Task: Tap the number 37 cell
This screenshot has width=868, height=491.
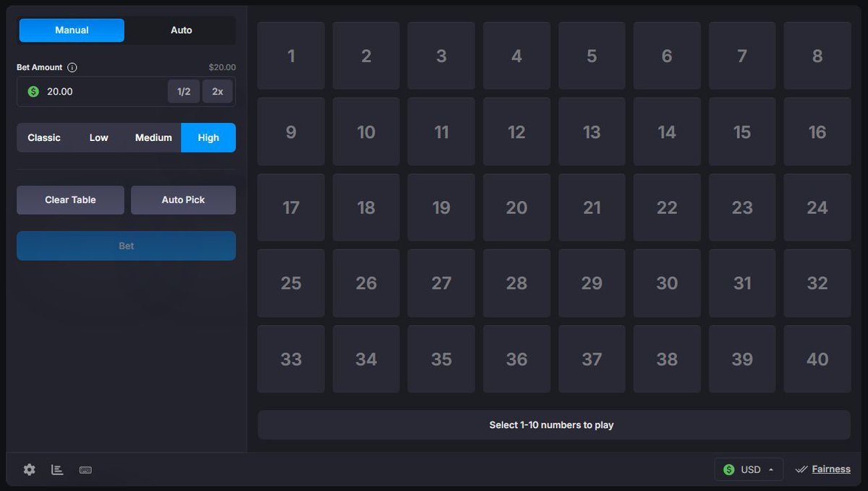Action: pyautogui.click(x=592, y=359)
